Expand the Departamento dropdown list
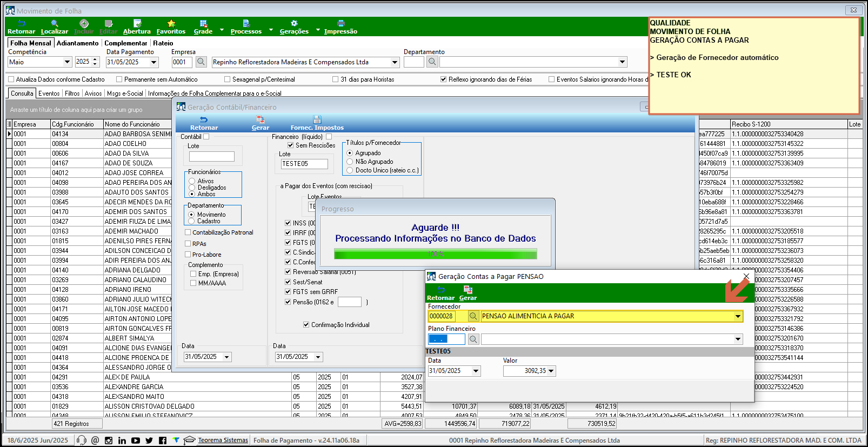This screenshot has height=447, width=868. (622, 62)
